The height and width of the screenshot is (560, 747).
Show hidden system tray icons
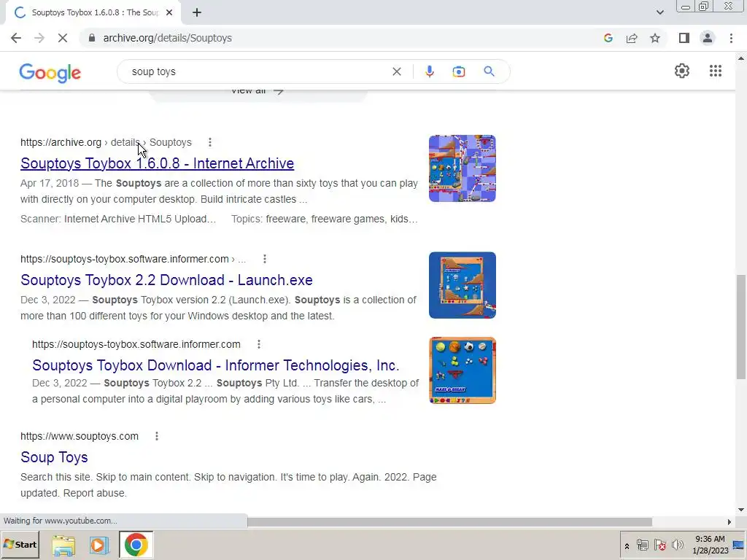click(x=627, y=545)
